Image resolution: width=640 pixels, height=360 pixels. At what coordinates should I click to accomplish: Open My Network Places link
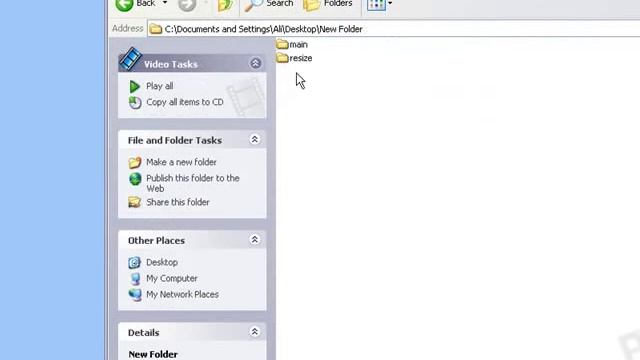(x=182, y=294)
